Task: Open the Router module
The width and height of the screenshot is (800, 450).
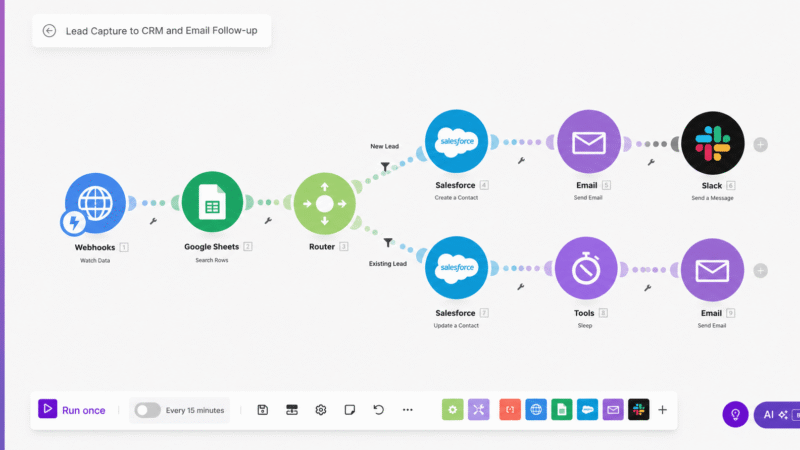Action: click(324, 204)
